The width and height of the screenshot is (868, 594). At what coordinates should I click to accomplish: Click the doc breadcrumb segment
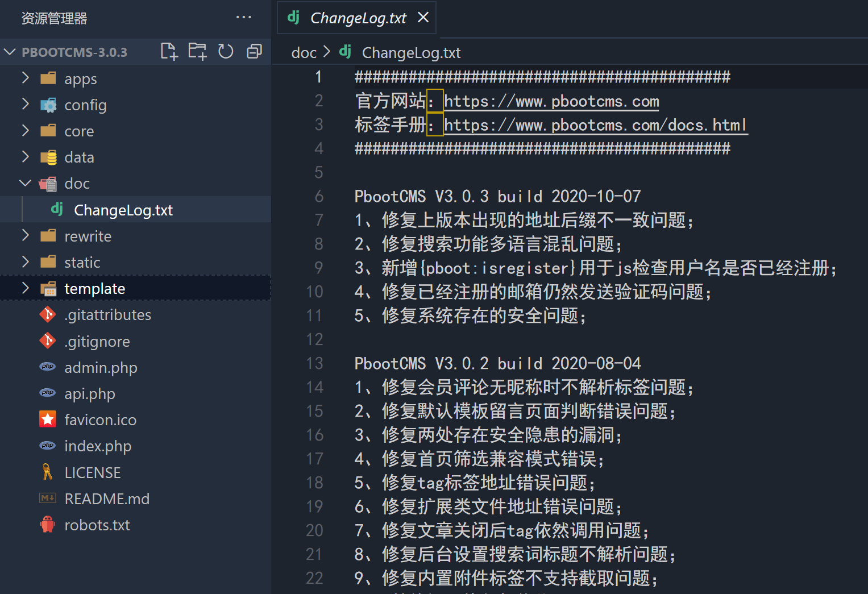coord(304,52)
